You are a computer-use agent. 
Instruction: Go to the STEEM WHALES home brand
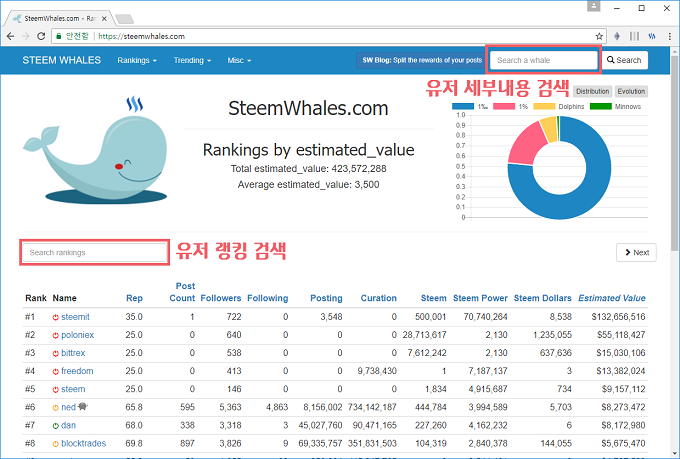[x=62, y=60]
